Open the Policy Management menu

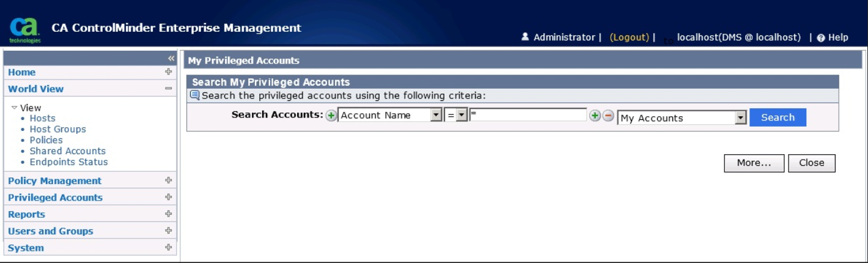coord(55,181)
